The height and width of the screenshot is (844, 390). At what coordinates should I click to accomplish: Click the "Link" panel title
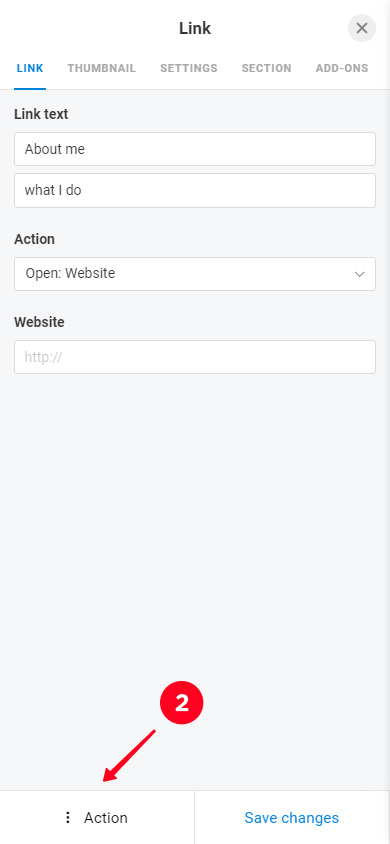tap(195, 29)
